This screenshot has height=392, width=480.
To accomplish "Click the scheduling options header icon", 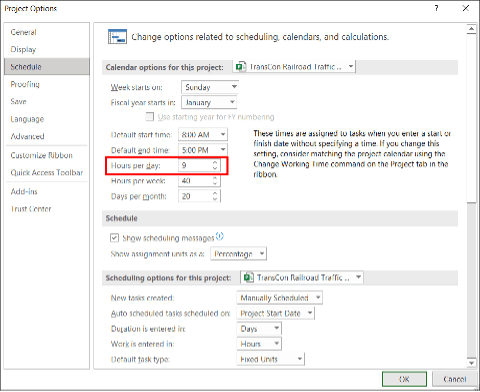I will coord(117,37).
